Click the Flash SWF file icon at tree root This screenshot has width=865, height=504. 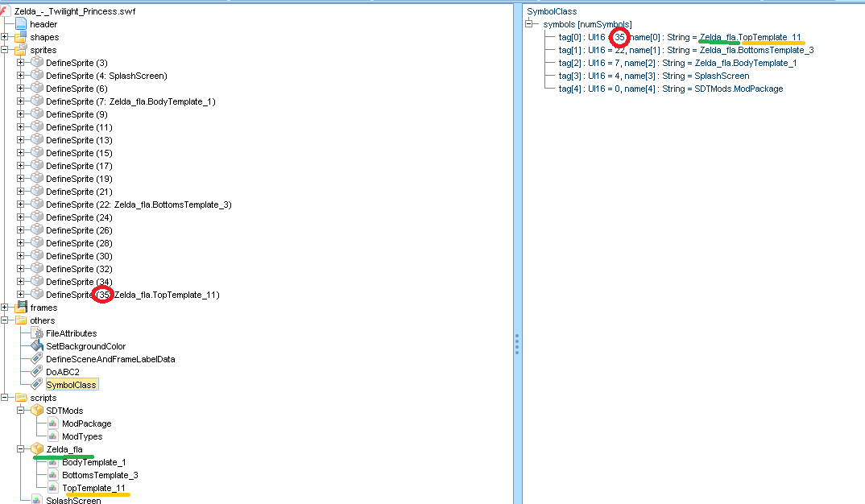[6, 11]
